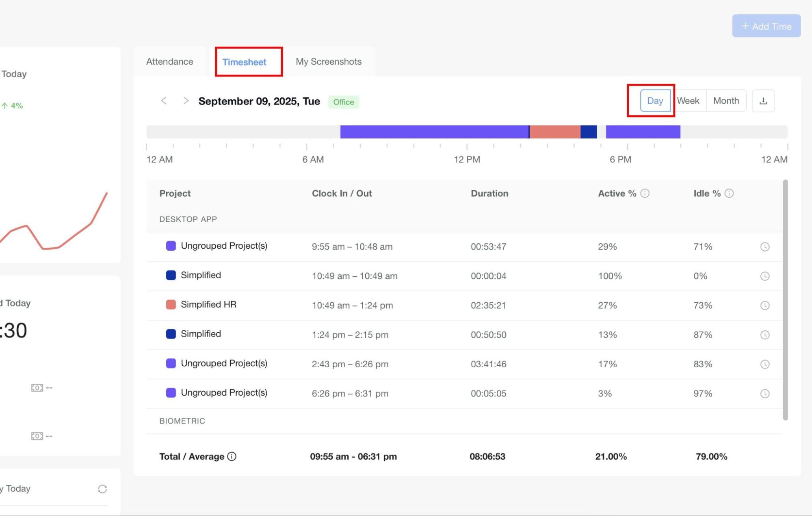Open the Attendance tab

170,62
